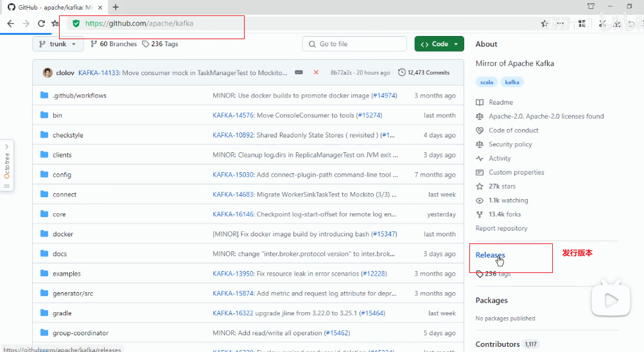Open pull request #15347 link
Image resolution: width=644 pixels, height=352 pixels.
pos(384,234)
